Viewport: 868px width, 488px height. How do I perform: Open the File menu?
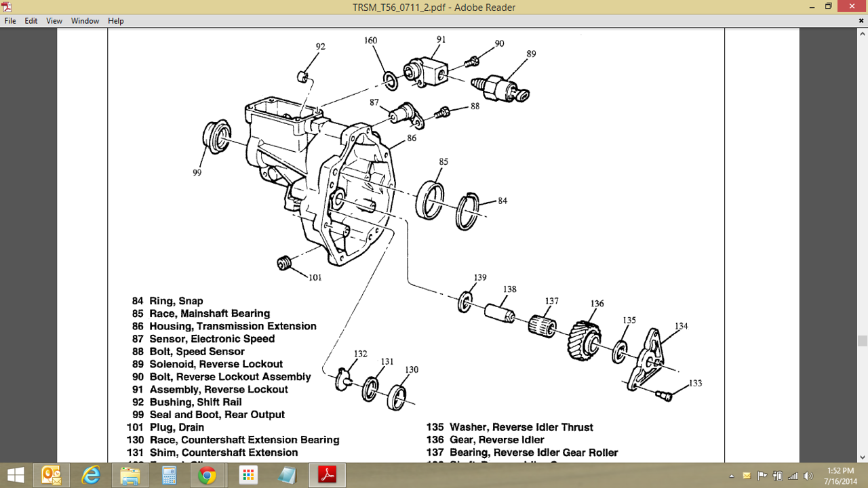click(x=10, y=21)
